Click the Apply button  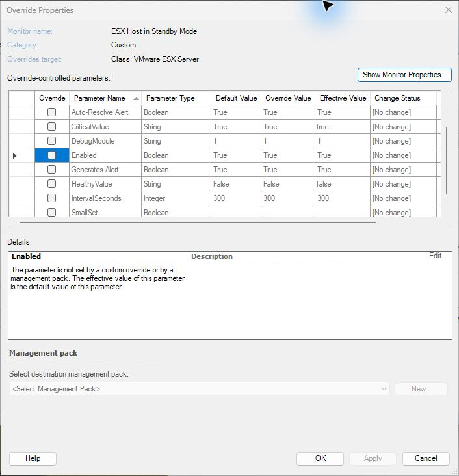(373, 458)
